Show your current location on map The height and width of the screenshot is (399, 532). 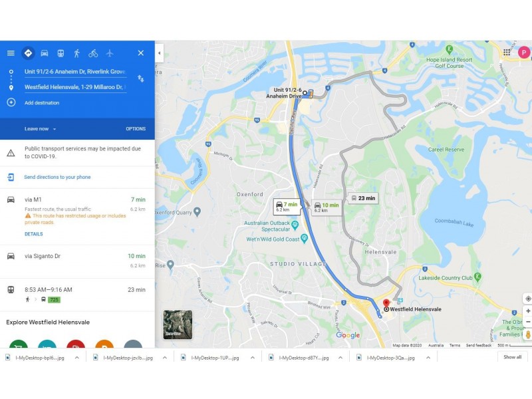coord(528,299)
